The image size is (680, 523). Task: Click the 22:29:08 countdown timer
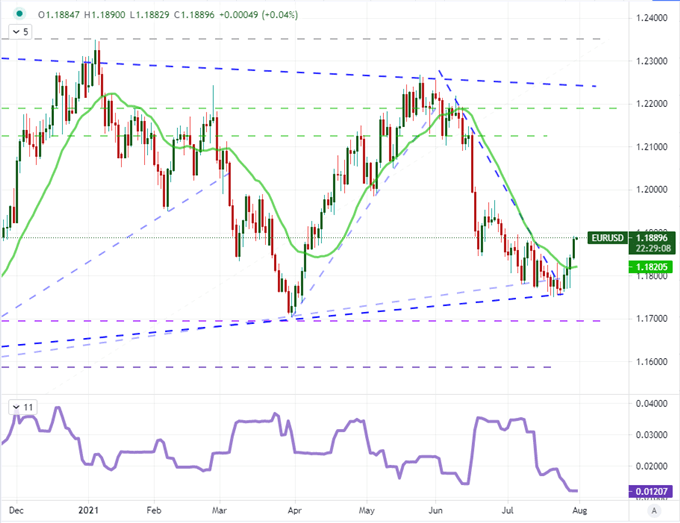click(x=653, y=248)
